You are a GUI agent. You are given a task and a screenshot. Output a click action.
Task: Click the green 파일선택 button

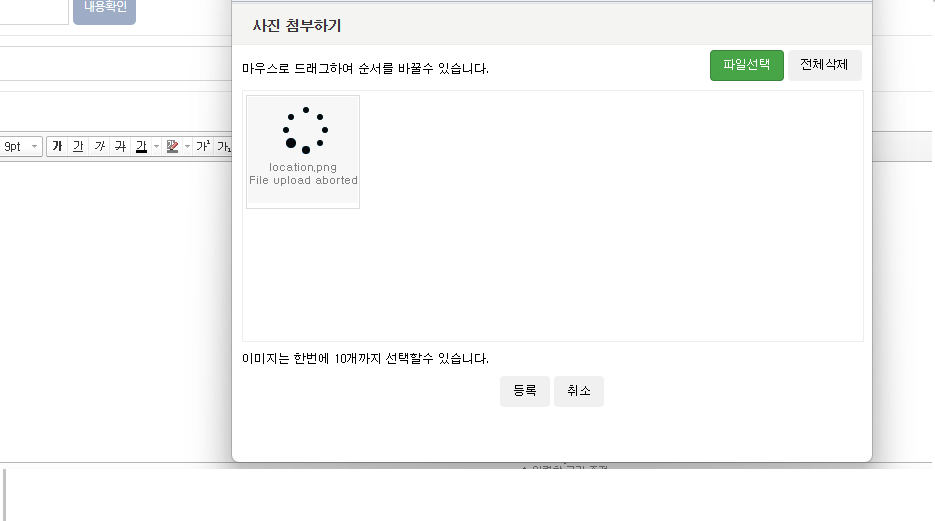pos(746,65)
